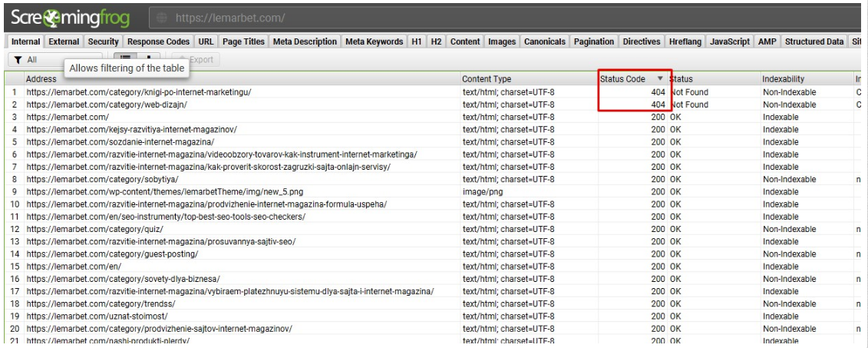868x348 pixels.
Task: Switch to the Images tab
Action: coord(501,41)
